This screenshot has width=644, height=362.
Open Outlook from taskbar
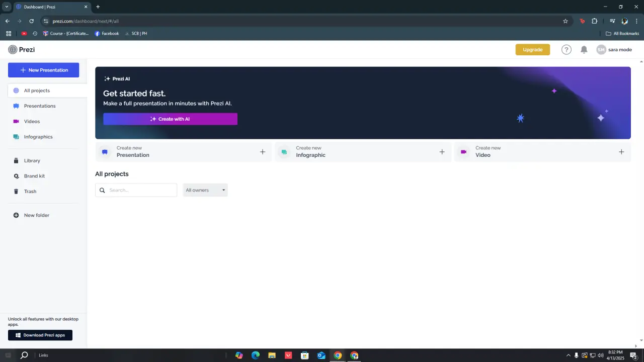321,355
